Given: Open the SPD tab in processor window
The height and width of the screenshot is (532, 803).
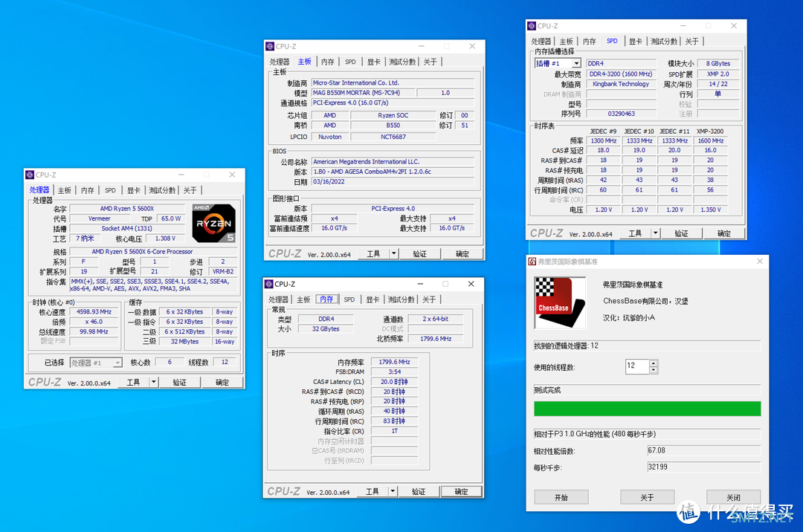Looking at the screenshot, I should [110, 190].
